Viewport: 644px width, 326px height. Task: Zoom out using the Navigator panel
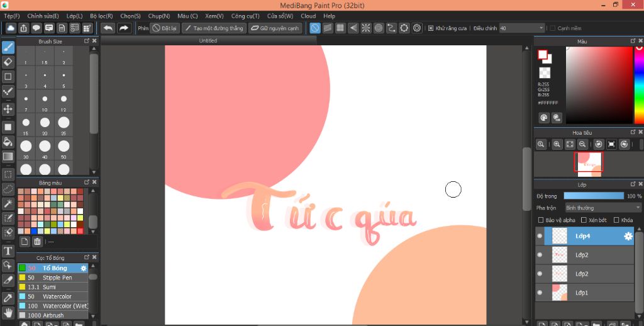click(x=582, y=144)
